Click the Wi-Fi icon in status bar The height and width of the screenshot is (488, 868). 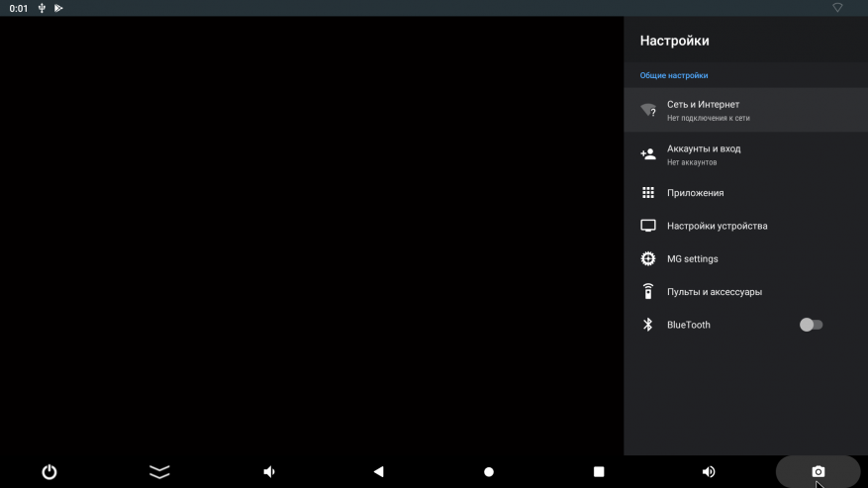[x=837, y=8]
